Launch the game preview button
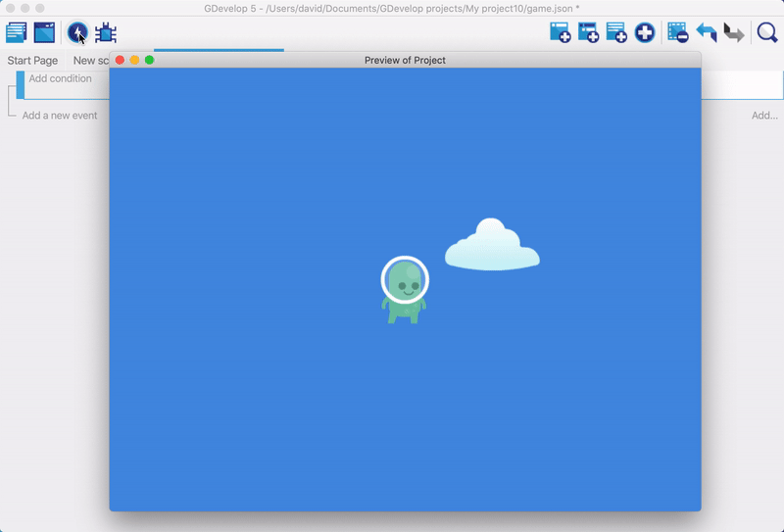784x532 pixels. (x=77, y=33)
